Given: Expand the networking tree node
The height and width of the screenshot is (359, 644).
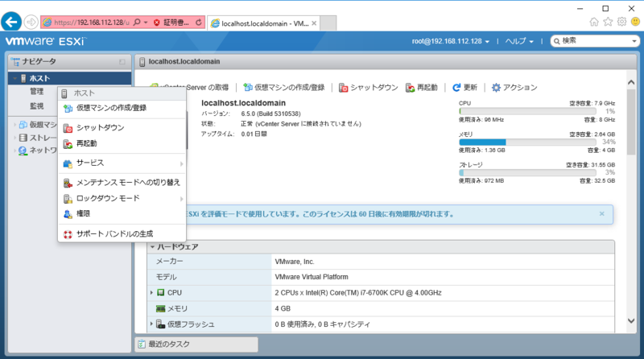Looking at the screenshot, I should (14, 151).
